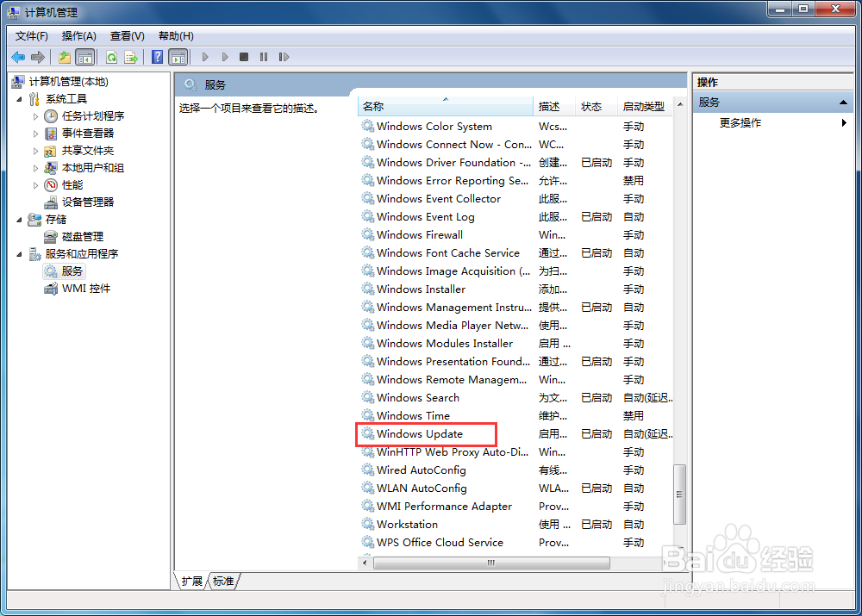
Task: Select the Windows Installer service
Action: 422,289
